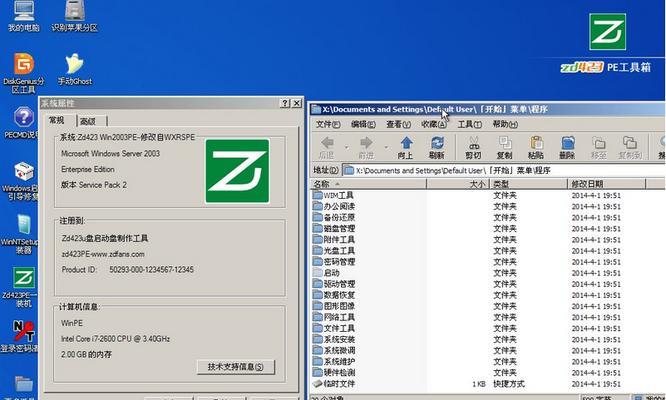Viewport: 666px width, 400px height.
Task: Click the Move To toolbar icon
Action: 598,147
